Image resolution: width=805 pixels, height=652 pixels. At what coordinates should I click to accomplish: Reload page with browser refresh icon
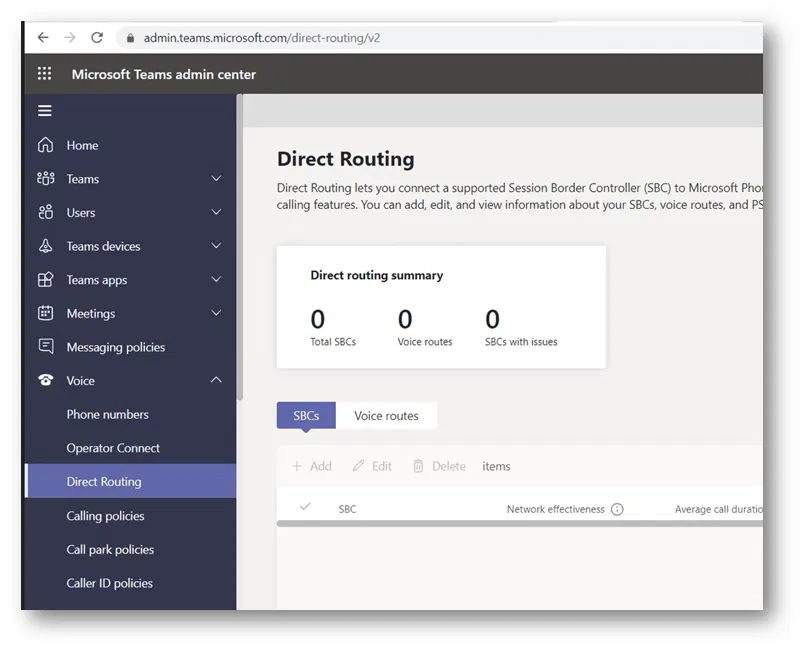(97, 38)
